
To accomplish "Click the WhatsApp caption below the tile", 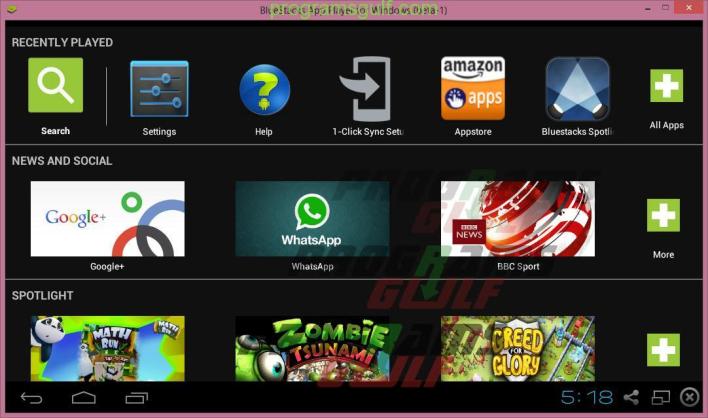I will coord(312,266).
